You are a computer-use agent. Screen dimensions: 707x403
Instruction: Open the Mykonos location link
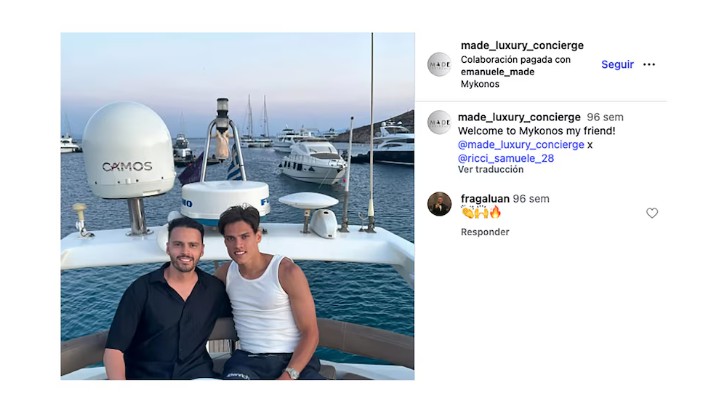[x=480, y=85]
